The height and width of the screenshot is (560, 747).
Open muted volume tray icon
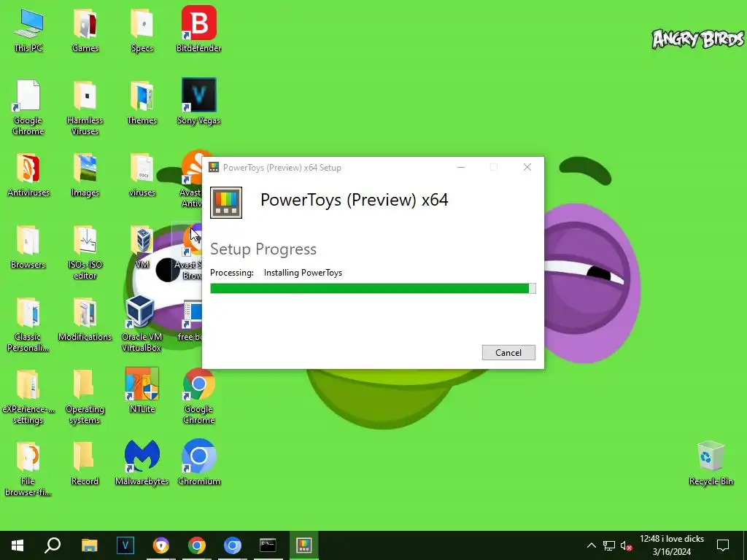pyautogui.click(x=627, y=545)
